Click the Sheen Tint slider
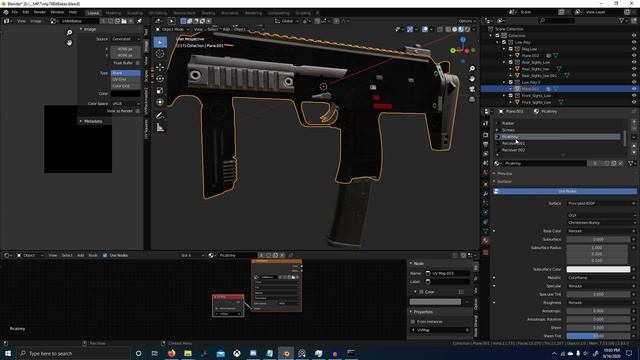Viewport: 640px width, 360px height. (x=598, y=336)
